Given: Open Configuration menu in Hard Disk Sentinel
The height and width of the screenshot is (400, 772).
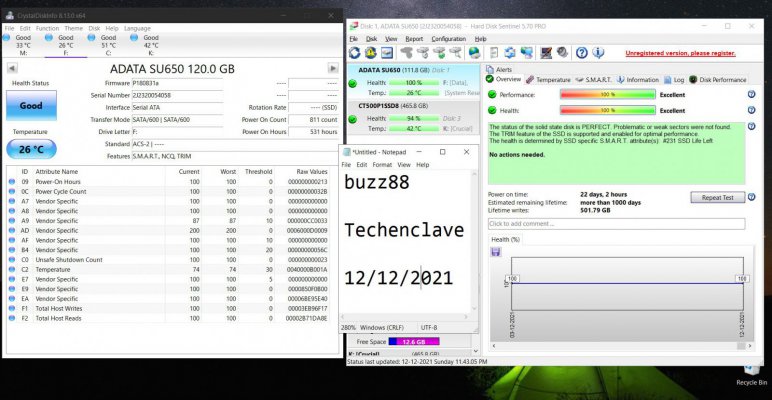Looking at the screenshot, I should point(449,39).
